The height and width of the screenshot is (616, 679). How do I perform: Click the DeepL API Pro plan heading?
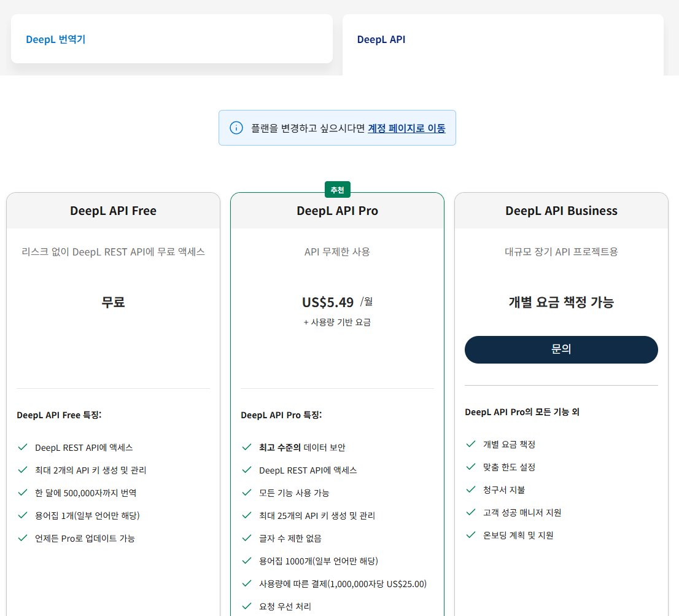(337, 211)
